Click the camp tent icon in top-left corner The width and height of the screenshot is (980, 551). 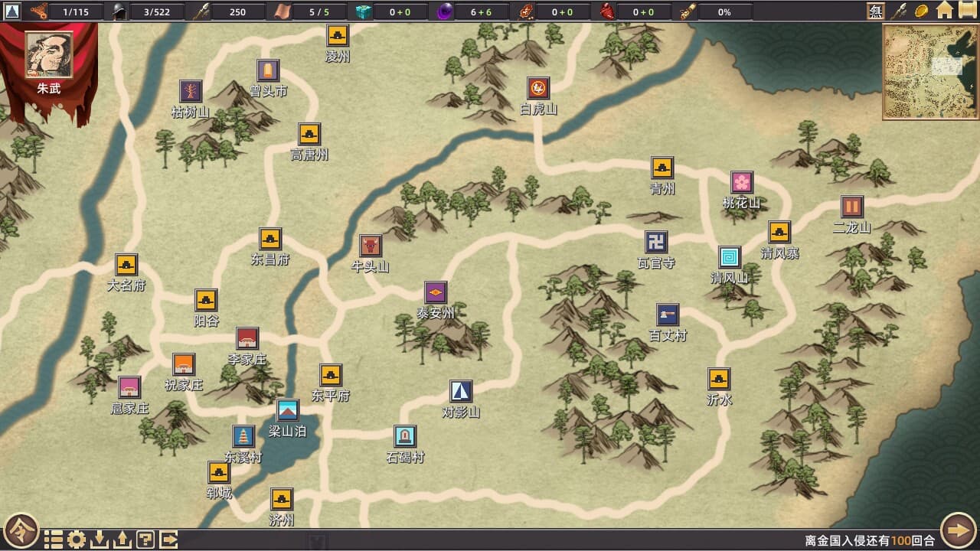11,11
